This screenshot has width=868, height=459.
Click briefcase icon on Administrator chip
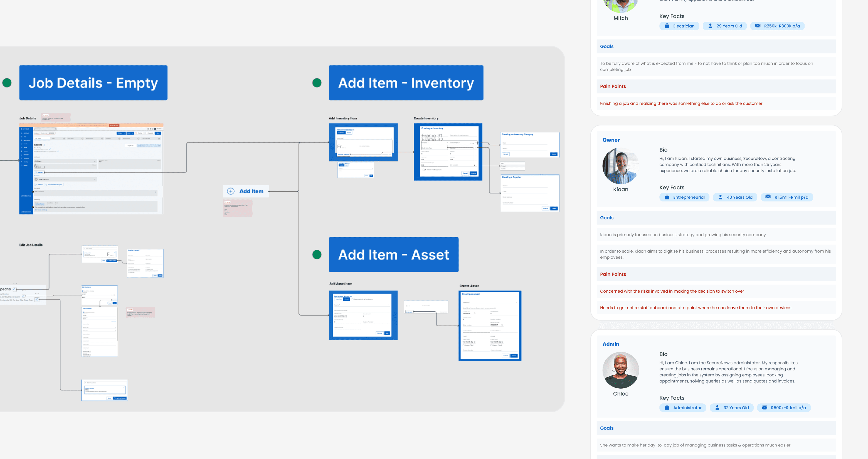[667, 408]
